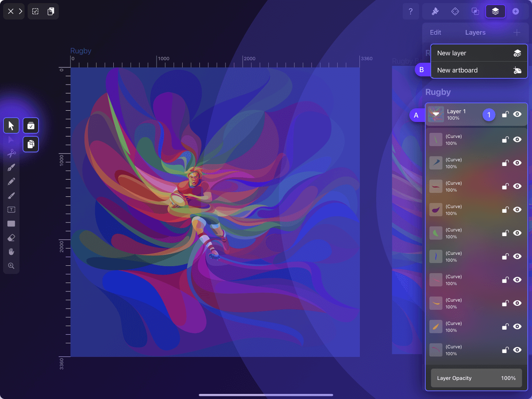Select the Layer 1 row name

456,111
